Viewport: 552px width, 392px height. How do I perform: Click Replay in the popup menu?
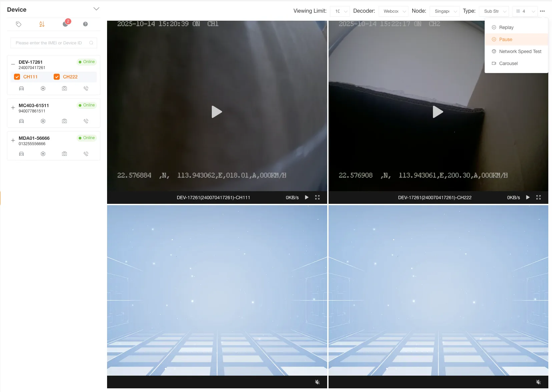(506, 27)
